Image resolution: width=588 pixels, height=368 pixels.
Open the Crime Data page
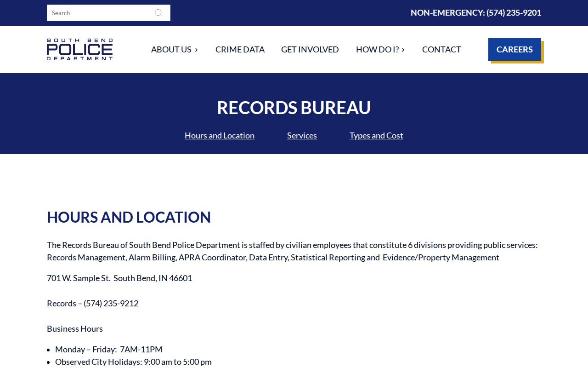(240, 49)
